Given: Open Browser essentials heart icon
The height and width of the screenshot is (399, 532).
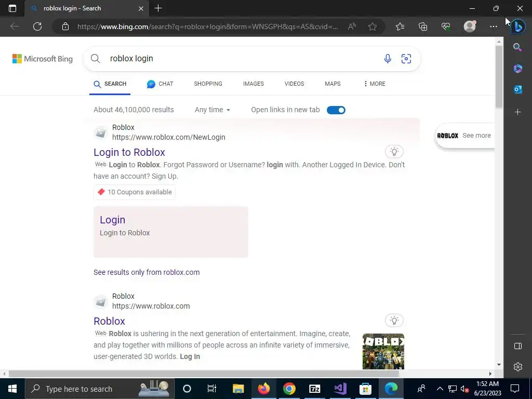Looking at the screenshot, I should tap(446, 26).
